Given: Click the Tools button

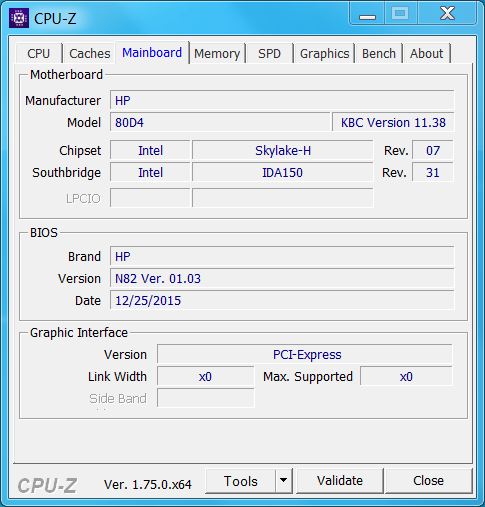Looking at the screenshot, I should pos(241,481).
